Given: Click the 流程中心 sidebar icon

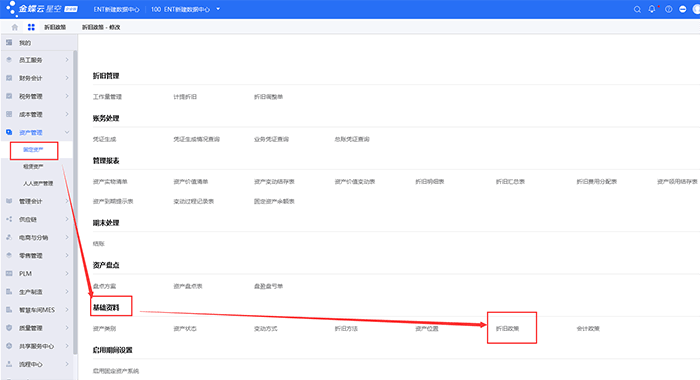Looking at the screenshot, I should [x=9, y=364].
